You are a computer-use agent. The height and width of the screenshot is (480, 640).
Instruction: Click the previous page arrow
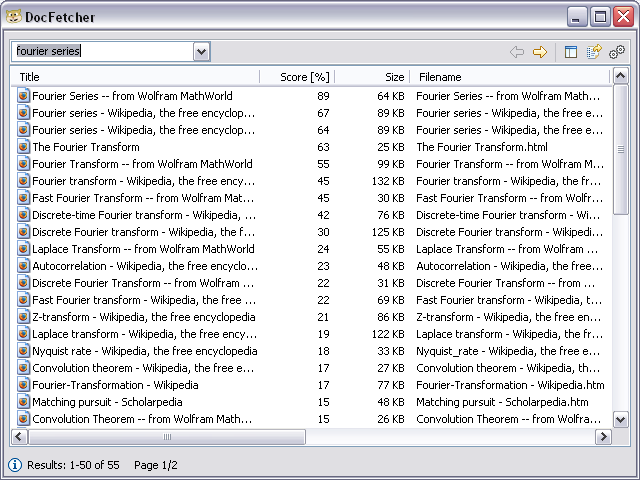[x=517, y=52]
